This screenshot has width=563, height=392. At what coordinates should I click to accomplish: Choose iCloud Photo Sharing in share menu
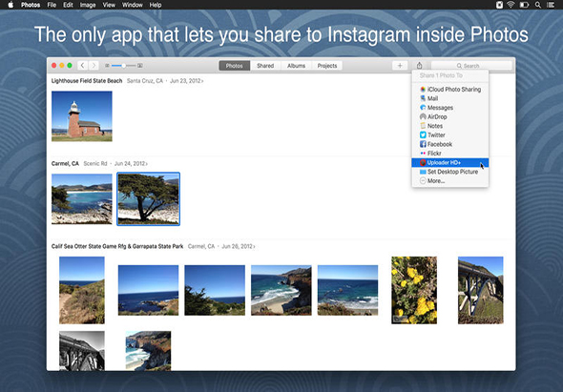tap(449, 90)
